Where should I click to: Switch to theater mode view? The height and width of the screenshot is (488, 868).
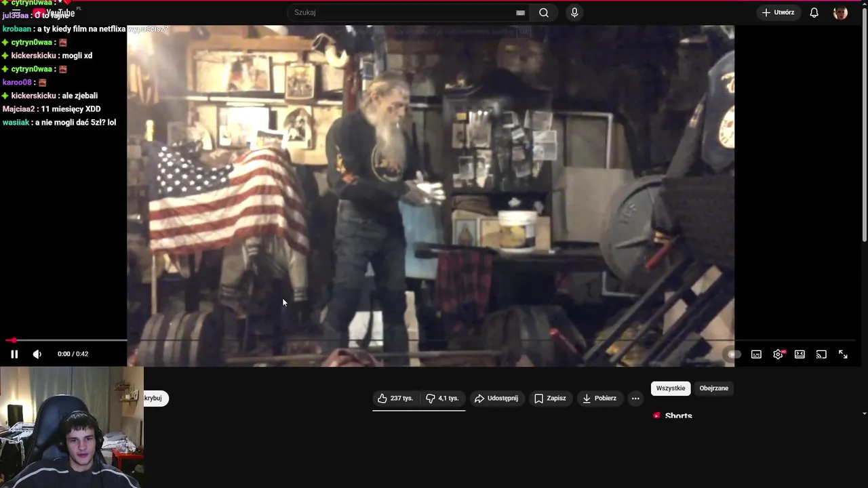click(800, 354)
